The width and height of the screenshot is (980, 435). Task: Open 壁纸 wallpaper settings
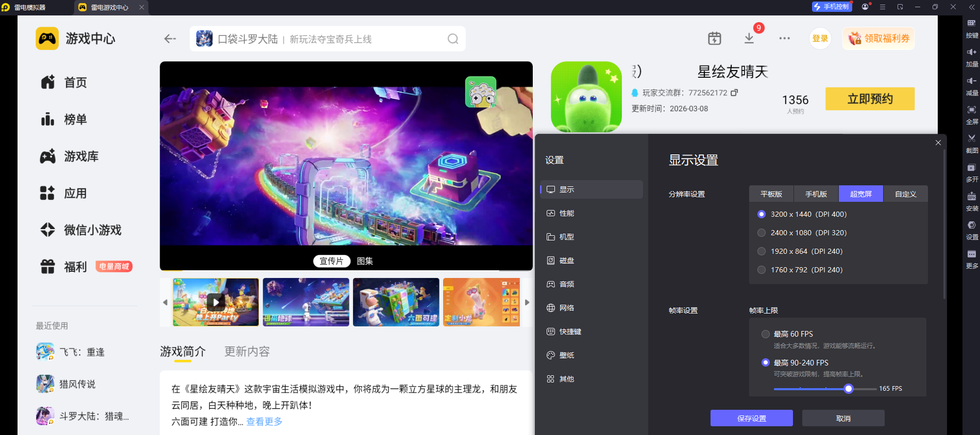pyautogui.click(x=592, y=355)
